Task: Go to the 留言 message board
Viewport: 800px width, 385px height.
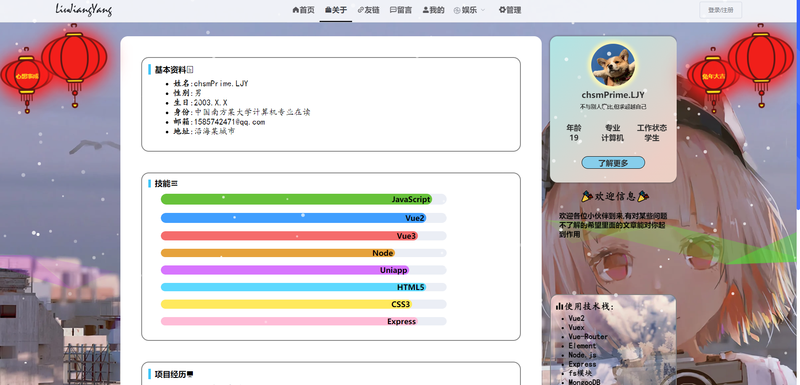Action: 401,10
